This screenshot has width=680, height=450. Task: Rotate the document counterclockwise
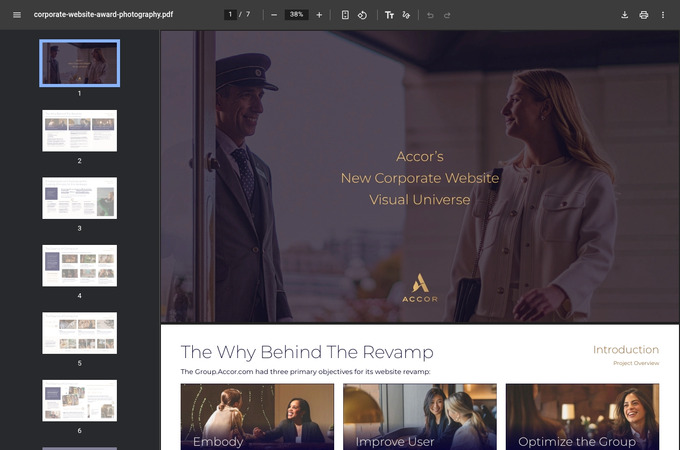362,15
